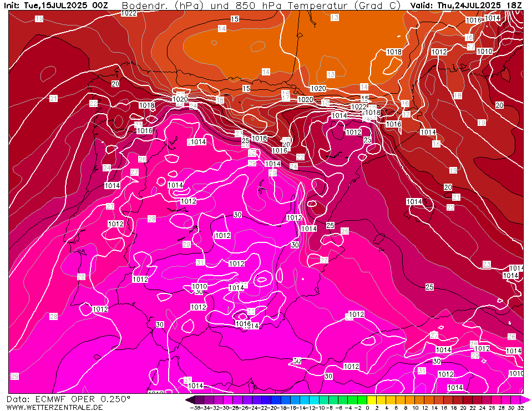Click the dark left arrow cap of the color scale
Screen dimensions: 532x411
point(190,400)
